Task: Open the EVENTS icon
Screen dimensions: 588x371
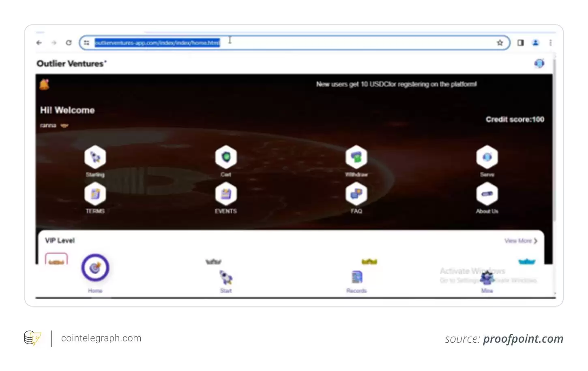Action: pyautogui.click(x=226, y=194)
